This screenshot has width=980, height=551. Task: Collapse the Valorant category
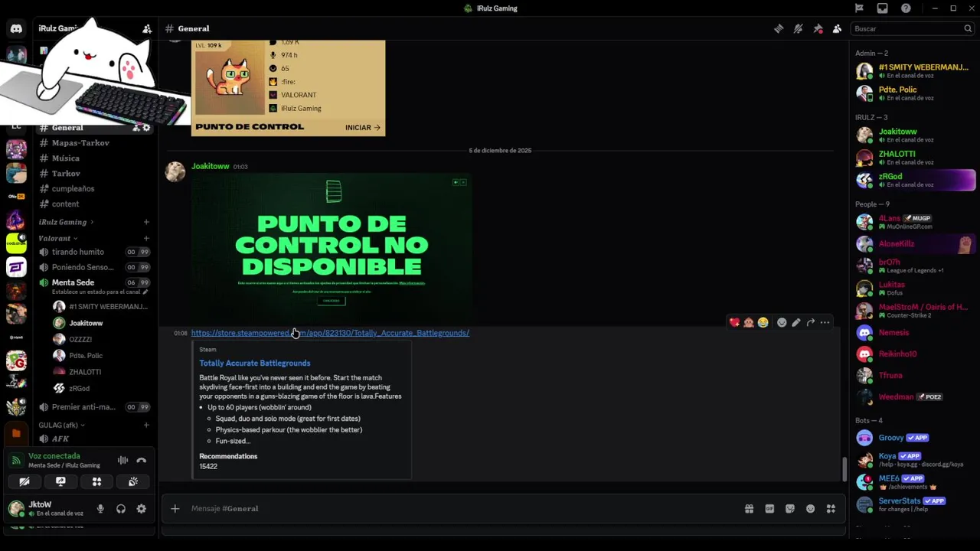click(58, 238)
